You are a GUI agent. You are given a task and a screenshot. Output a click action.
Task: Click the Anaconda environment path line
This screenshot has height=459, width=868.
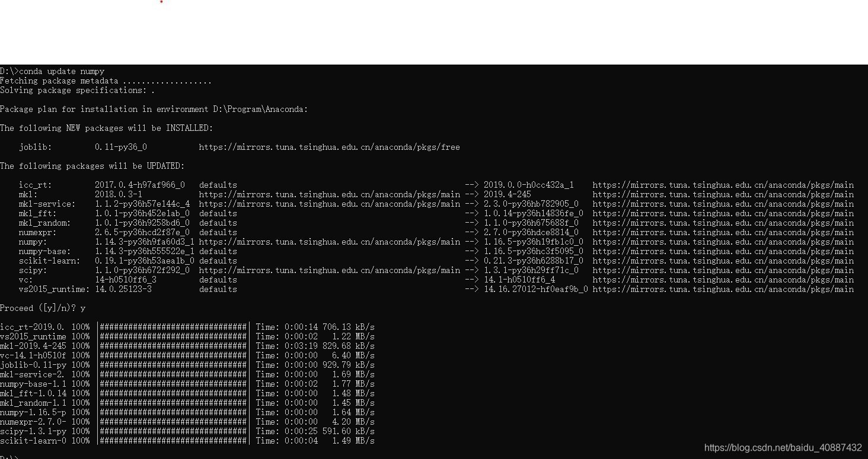(x=154, y=109)
